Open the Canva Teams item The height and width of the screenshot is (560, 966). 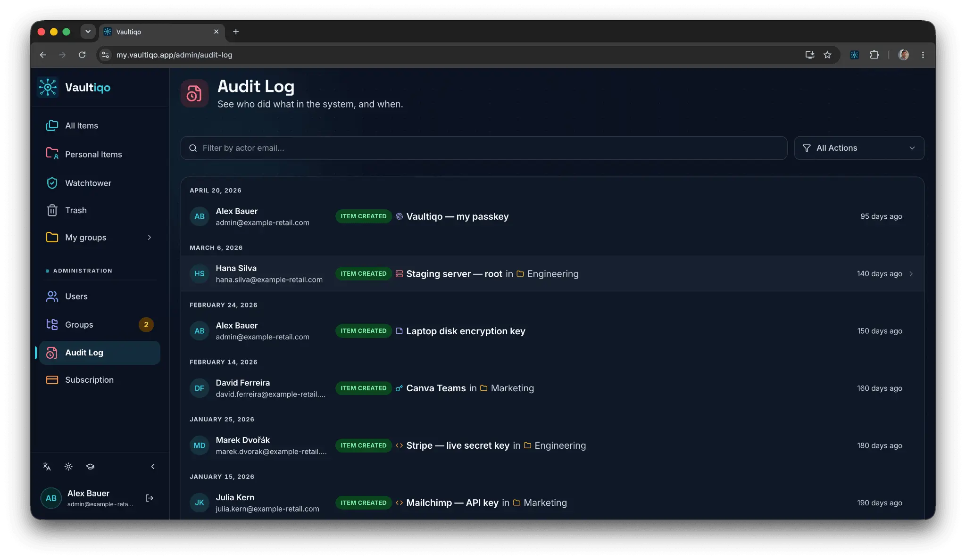(436, 388)
